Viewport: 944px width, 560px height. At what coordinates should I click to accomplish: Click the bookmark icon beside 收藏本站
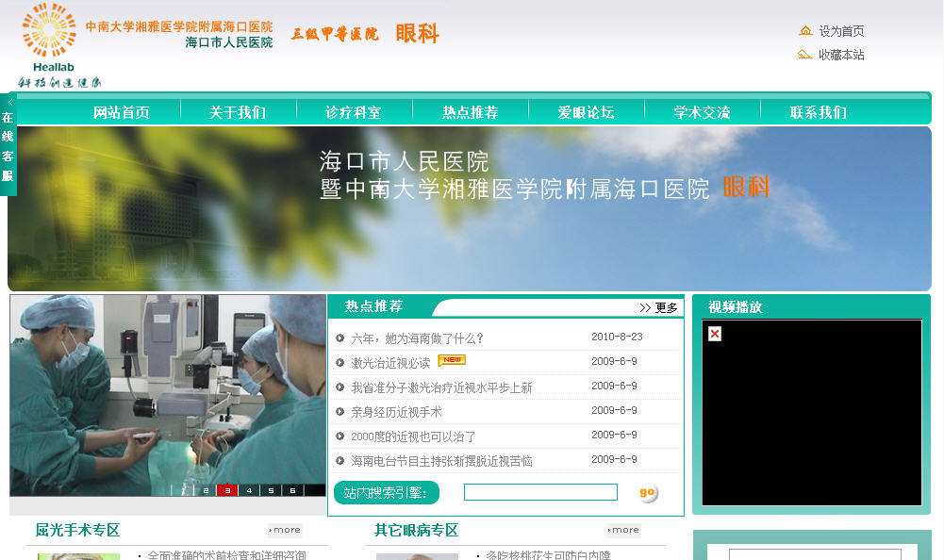pyautogui.click(x=804, y=55)
